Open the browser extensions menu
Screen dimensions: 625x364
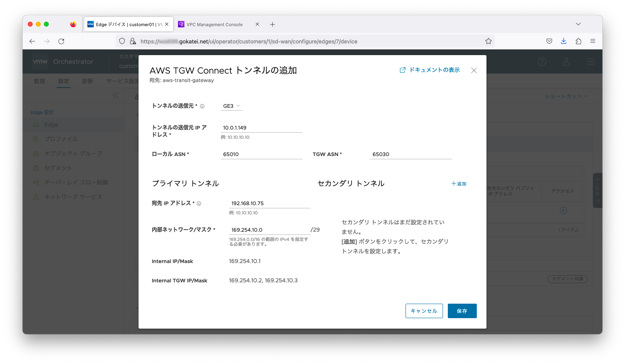coord(578,41)
